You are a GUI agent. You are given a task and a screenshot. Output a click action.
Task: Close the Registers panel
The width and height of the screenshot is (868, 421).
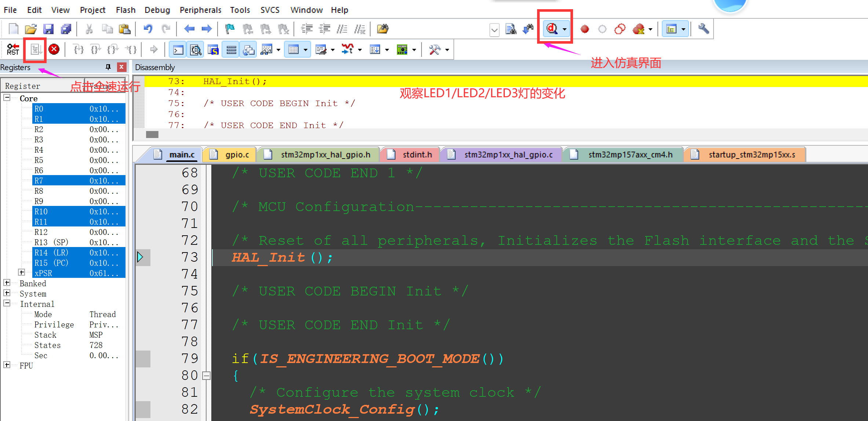pyautogui.click(x=121, y=67)
